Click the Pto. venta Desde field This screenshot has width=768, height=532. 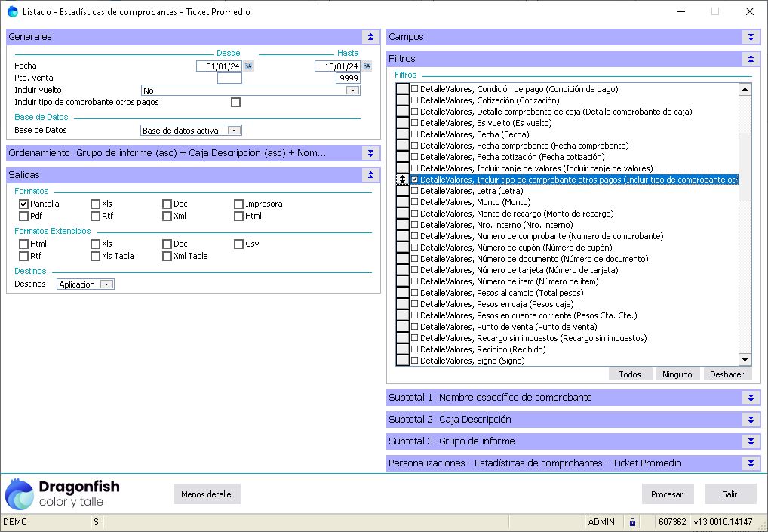(229, 78)
